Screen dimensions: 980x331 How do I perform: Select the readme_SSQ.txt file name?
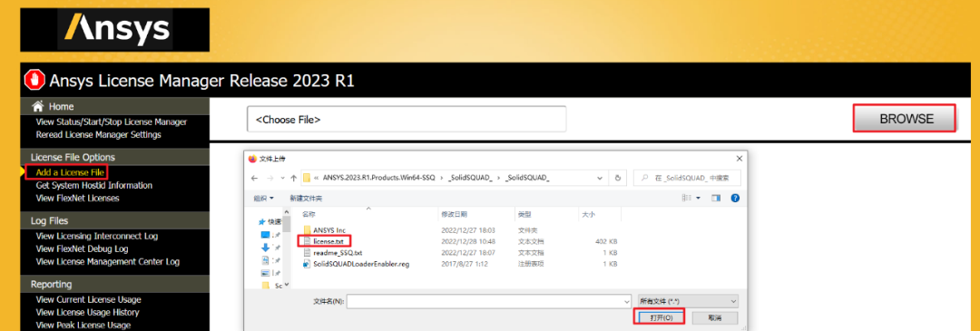click(x=338, y=253)
